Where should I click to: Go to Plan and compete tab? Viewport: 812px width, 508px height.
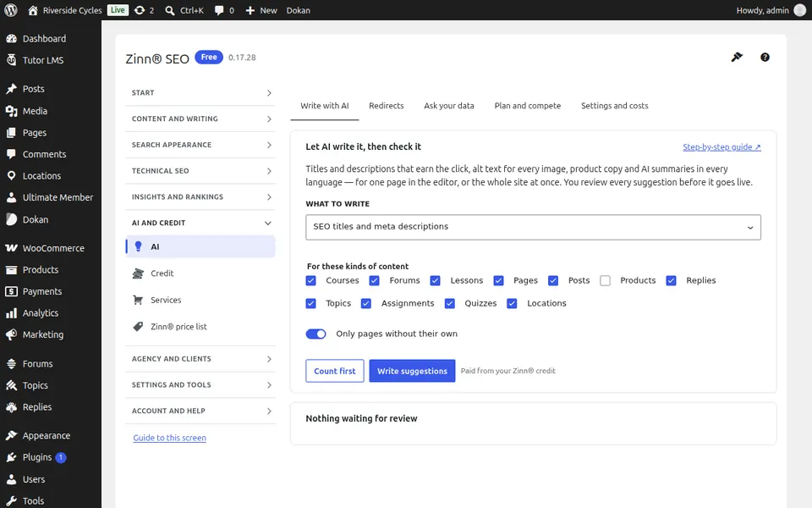tap(528, 106)
